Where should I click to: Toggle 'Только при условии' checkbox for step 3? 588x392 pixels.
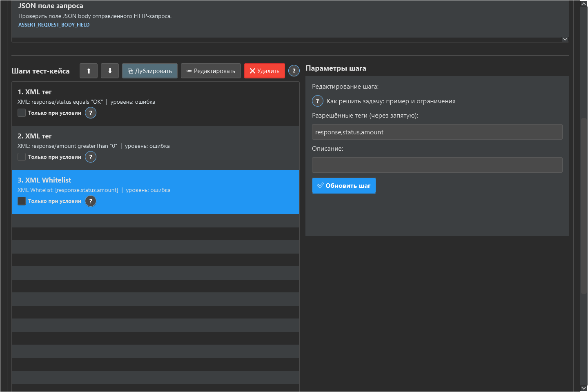click(22, 201)
